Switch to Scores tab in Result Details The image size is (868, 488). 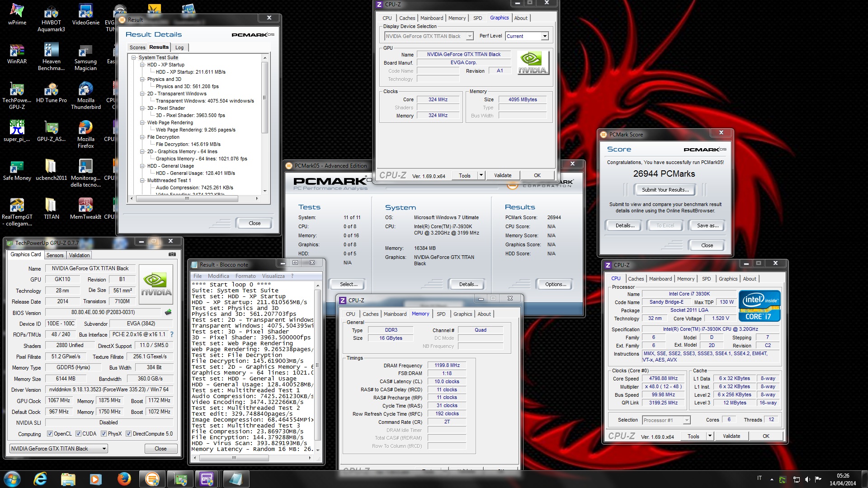tap(137, 47)
